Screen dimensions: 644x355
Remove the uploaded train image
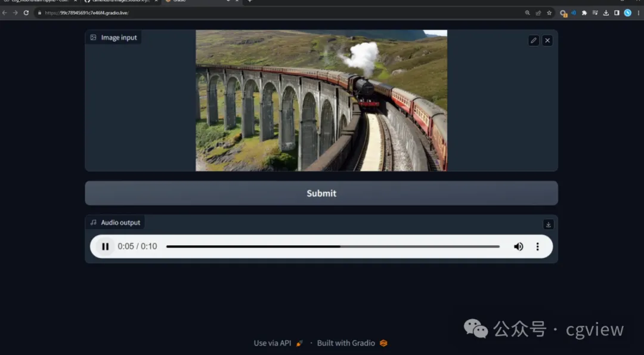(547, 40)
